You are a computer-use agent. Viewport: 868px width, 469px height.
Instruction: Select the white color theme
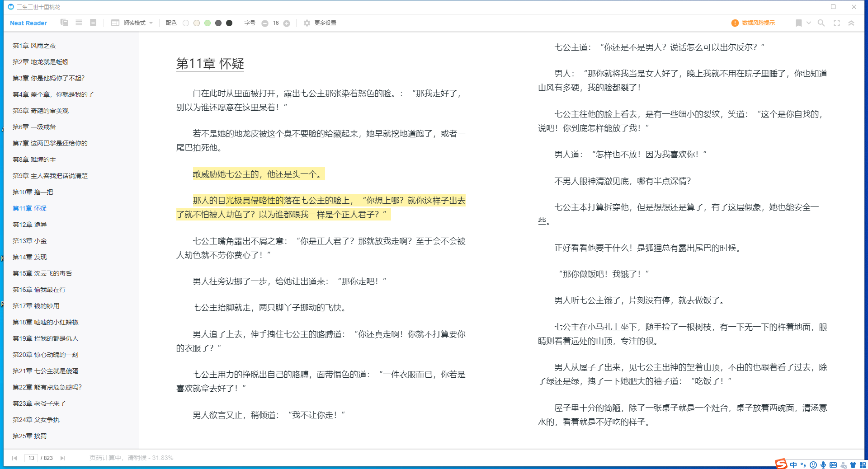pyautogui.click(x=186, y=23)
